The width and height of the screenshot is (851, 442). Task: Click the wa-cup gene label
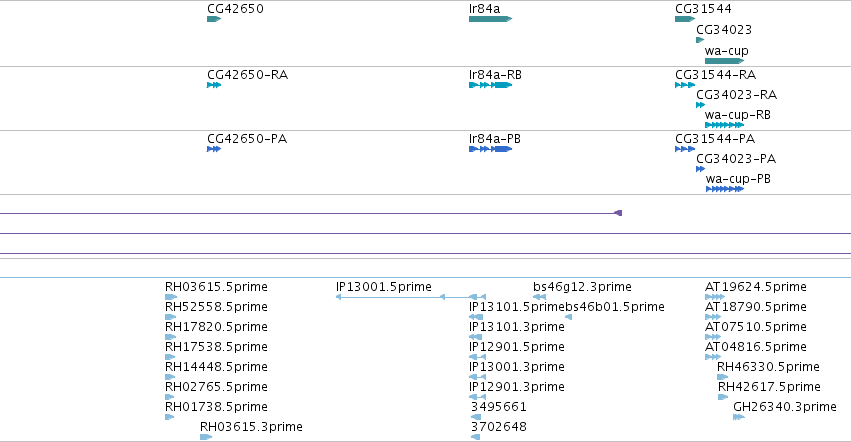click(726, 50)
